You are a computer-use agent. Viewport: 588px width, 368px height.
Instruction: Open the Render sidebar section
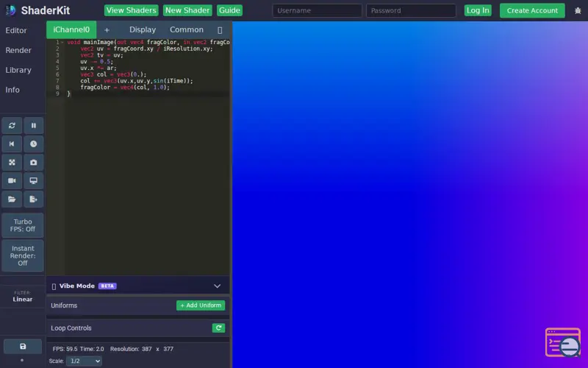(18, 50)
